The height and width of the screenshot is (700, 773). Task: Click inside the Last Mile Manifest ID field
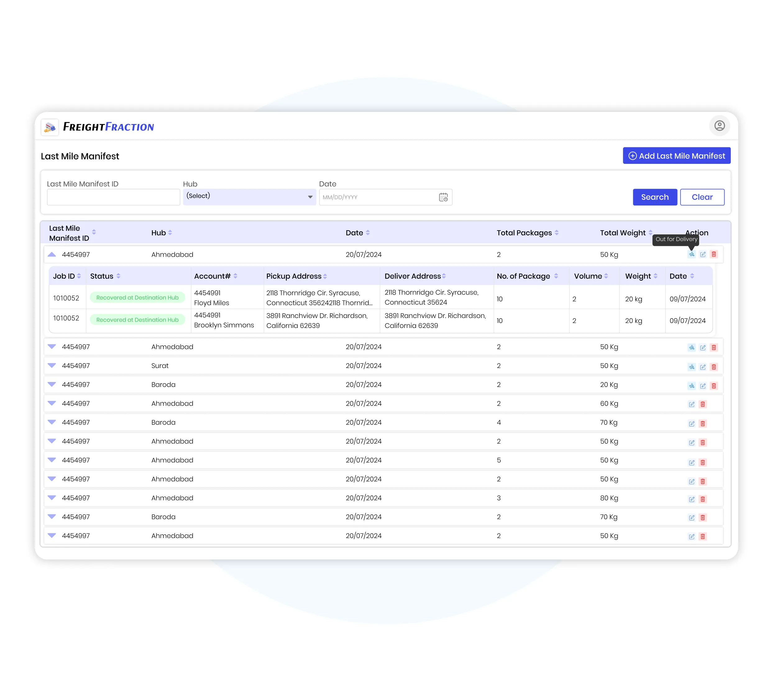coord(113,197)
